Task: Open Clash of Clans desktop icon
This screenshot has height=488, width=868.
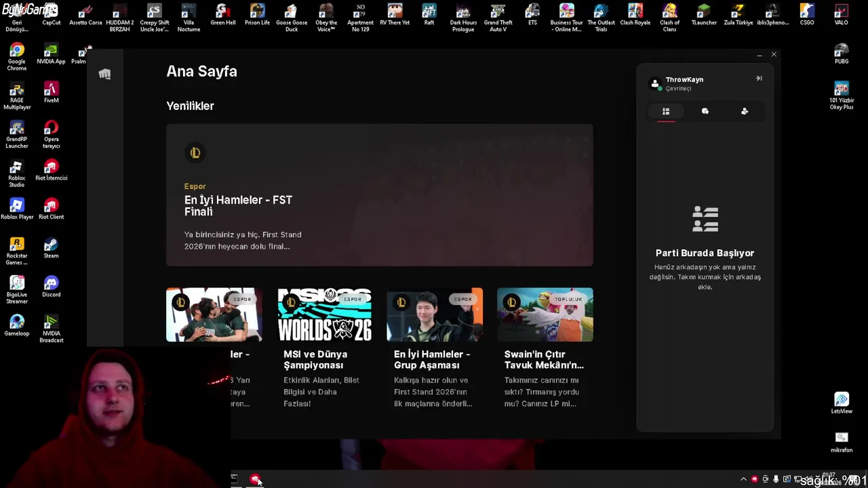Action: [x=669, y=18]
